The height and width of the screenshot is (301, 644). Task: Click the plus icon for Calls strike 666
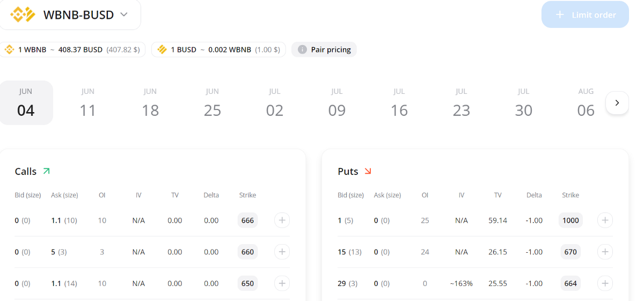click(282, 221)
